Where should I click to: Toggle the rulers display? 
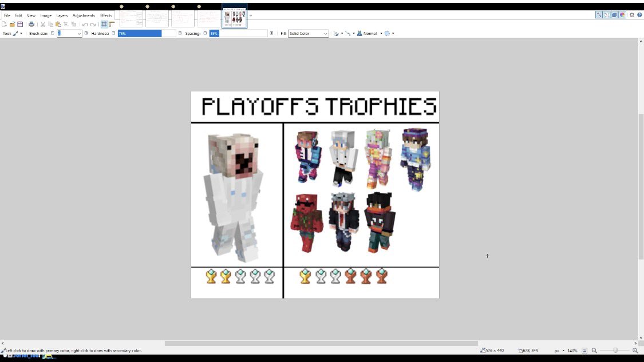112,24
